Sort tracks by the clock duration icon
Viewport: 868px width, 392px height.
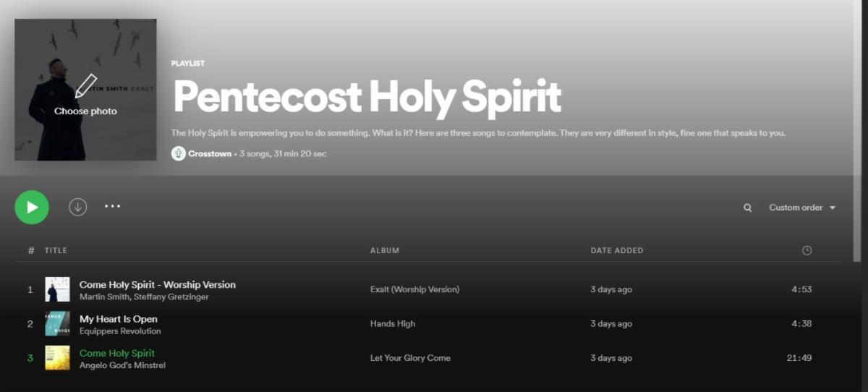(807, 250)
